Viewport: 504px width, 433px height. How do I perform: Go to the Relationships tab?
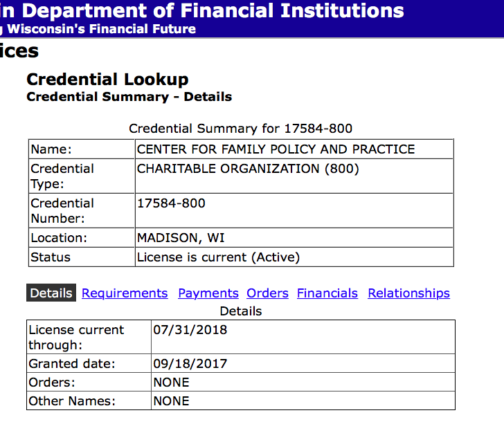pos(408,293)
